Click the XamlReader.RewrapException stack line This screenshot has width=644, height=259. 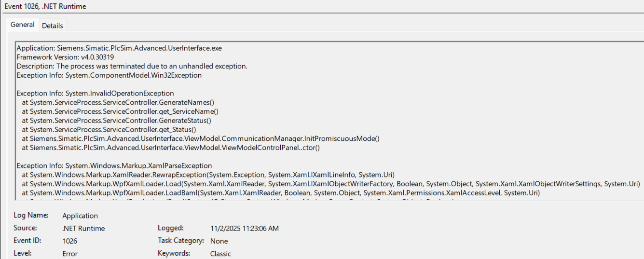point(208,175)
